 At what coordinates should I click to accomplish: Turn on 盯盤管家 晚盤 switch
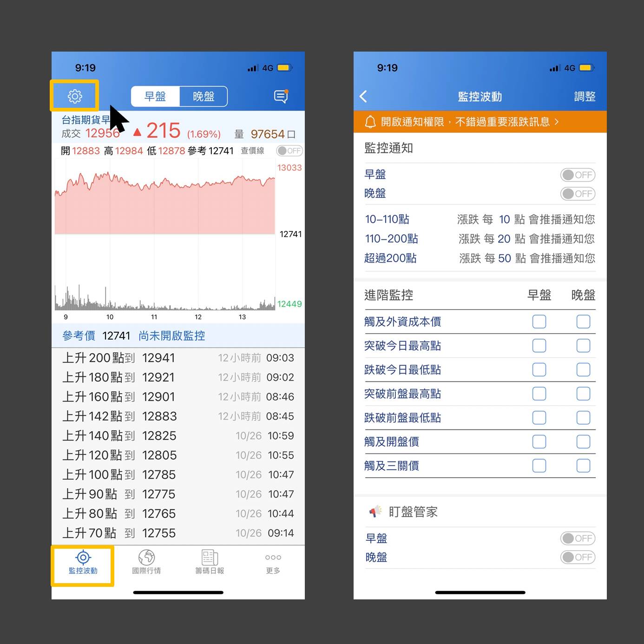(578, 557)
